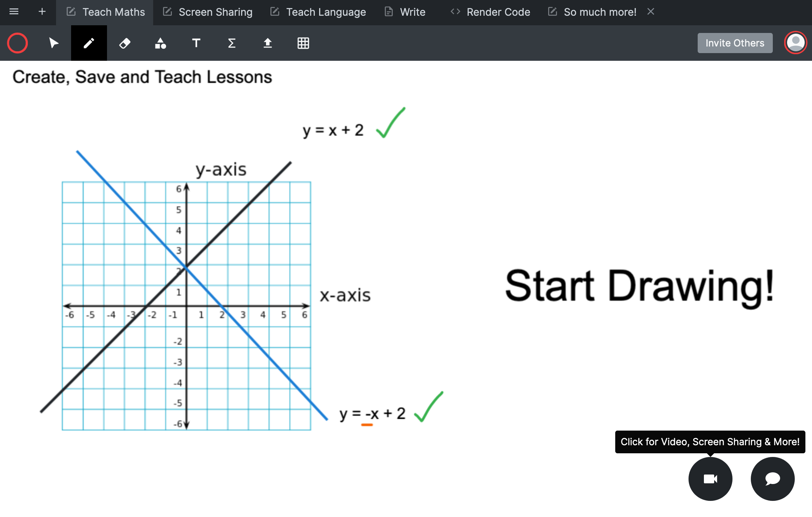Click the upload file icon

tap(267, 43)
